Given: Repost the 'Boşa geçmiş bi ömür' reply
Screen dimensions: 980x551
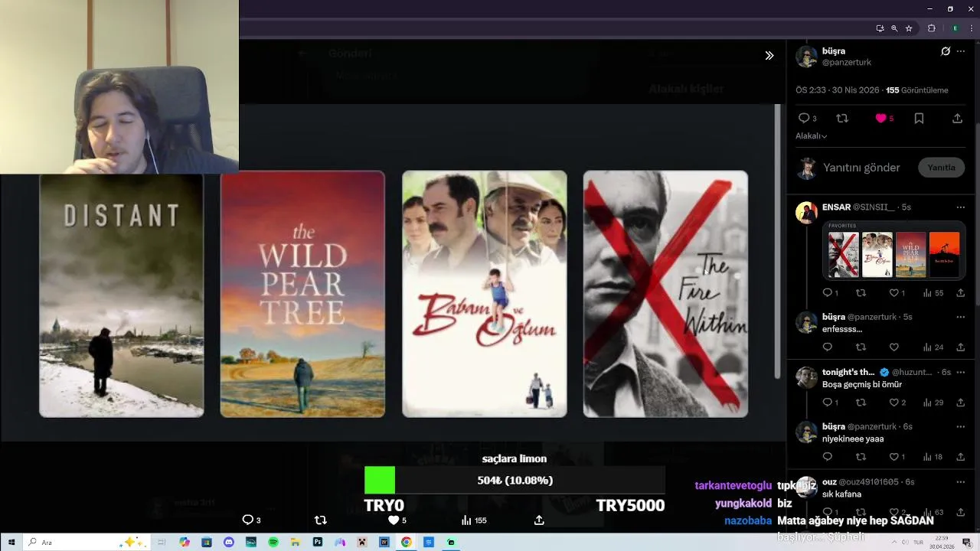Looking at the screenshot, I should [x=861, y=403].
